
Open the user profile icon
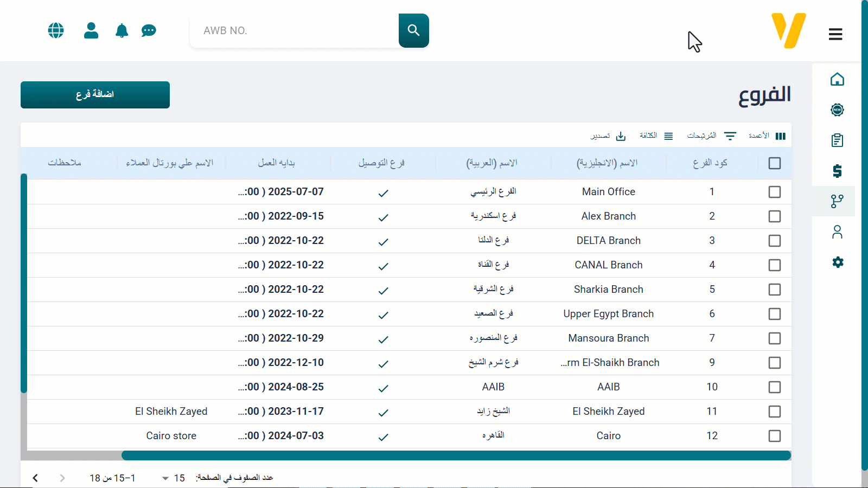(x=91, y=30)
